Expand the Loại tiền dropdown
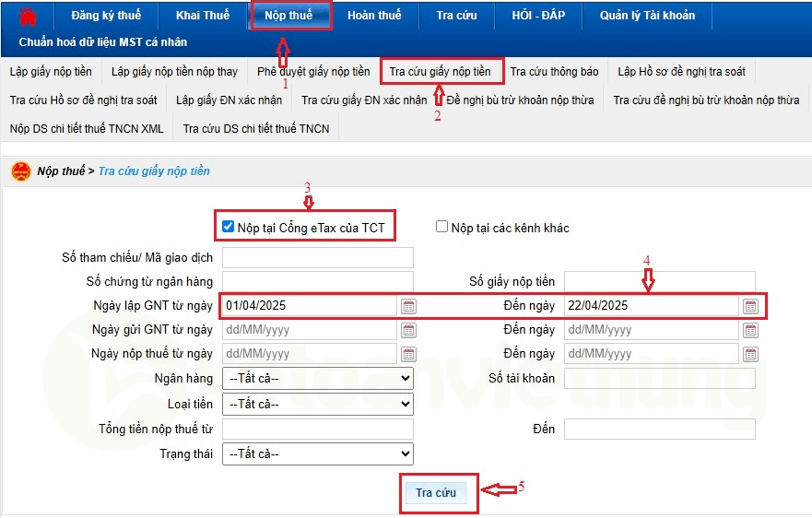 (317, 404)
